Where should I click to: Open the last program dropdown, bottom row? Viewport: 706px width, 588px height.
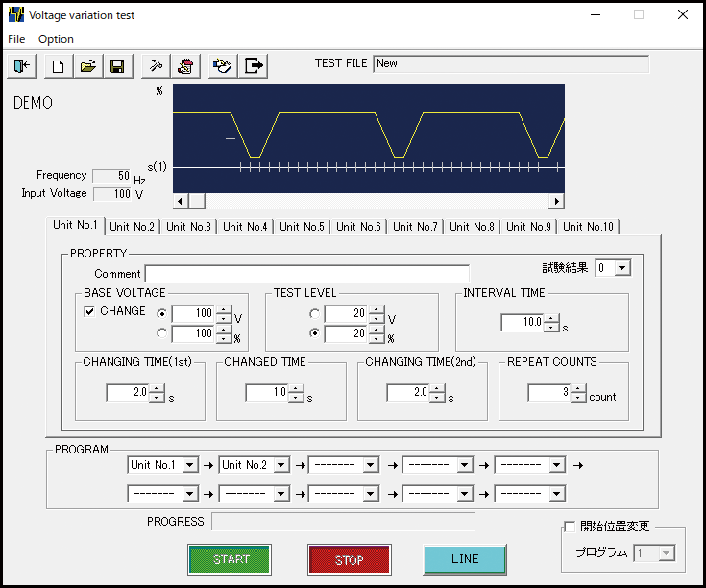pyautogui.click(x=557, y=494)
